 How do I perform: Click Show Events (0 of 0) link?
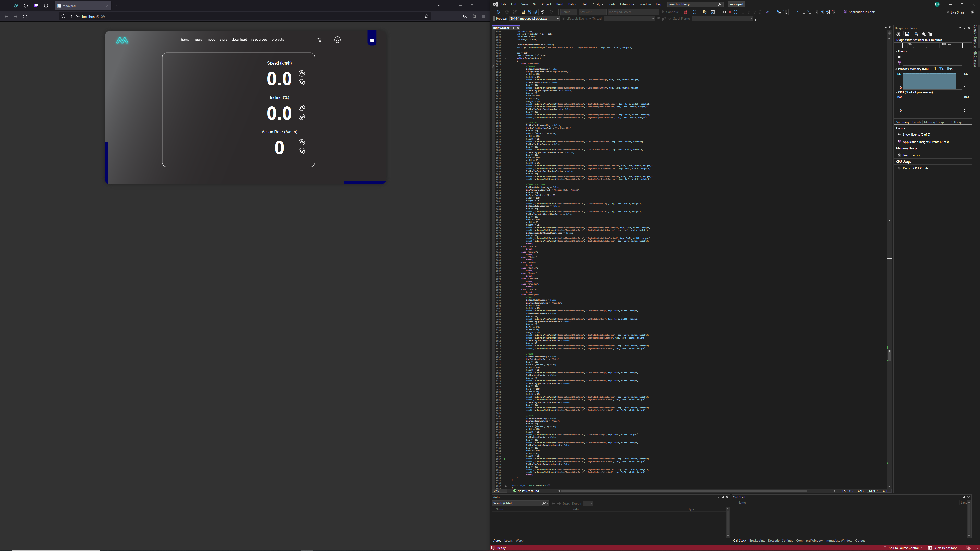pos(916,135)
